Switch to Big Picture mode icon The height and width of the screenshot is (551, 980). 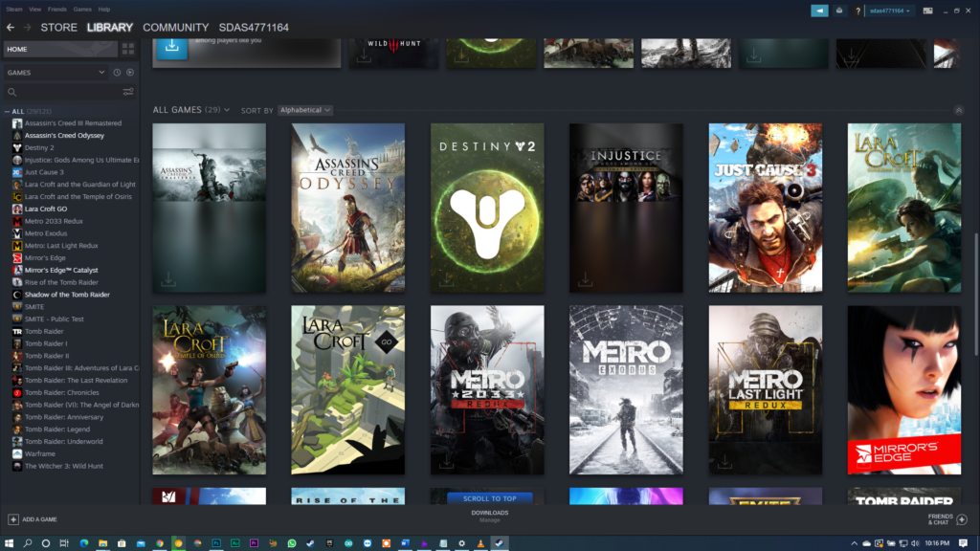coord(928,11)
